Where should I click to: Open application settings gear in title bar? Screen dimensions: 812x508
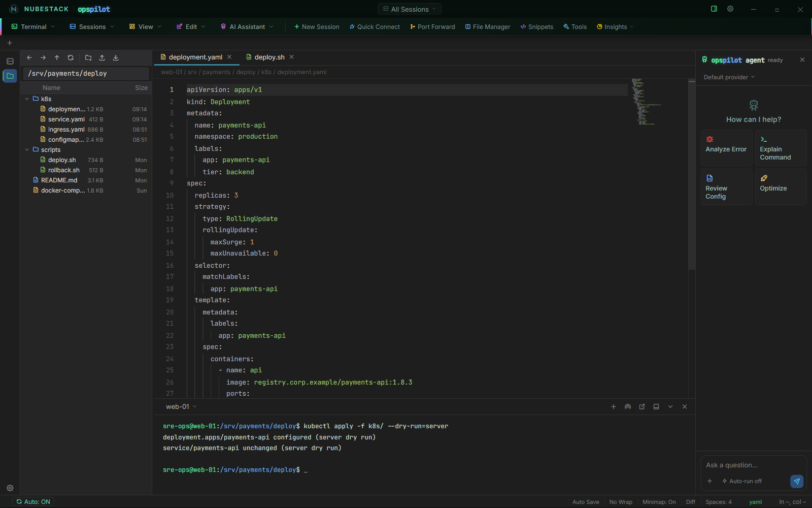click(x=730, y=9)
